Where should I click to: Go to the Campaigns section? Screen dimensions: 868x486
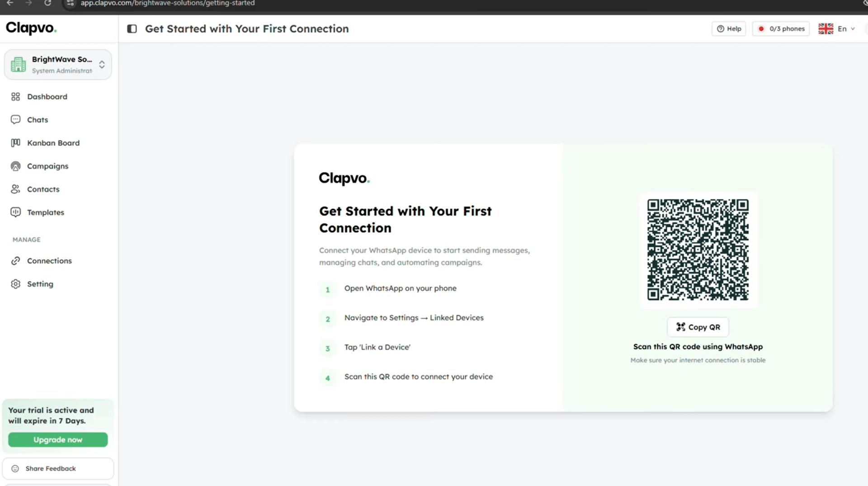point(47,166)
